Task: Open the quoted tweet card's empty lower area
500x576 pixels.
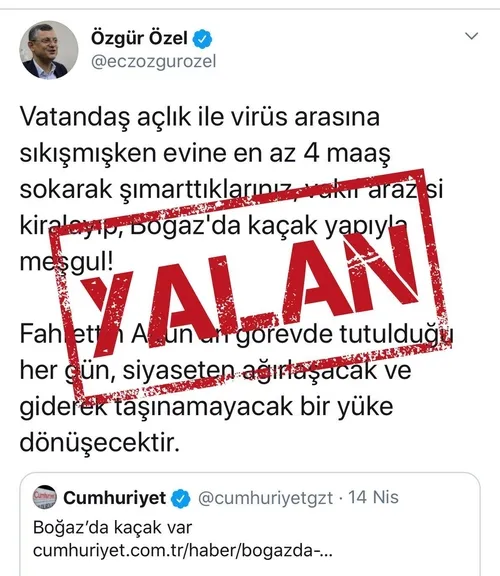Action: click(x=250, y=569)
